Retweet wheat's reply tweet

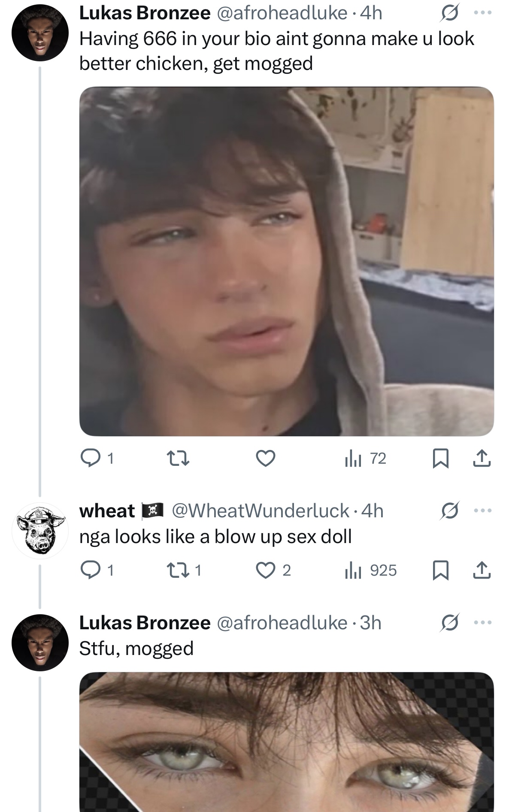177,571
